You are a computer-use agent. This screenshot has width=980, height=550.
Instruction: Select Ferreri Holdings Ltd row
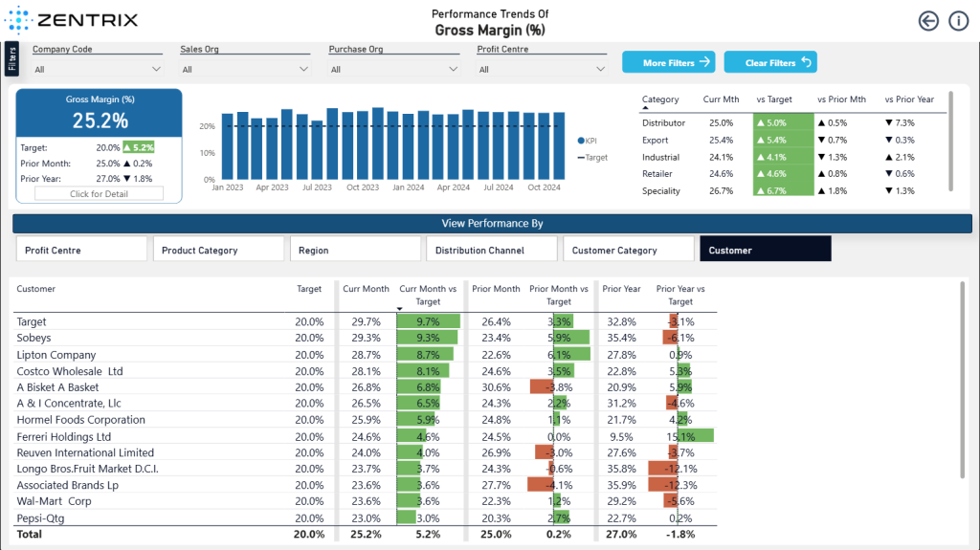[x=365, y=436]
